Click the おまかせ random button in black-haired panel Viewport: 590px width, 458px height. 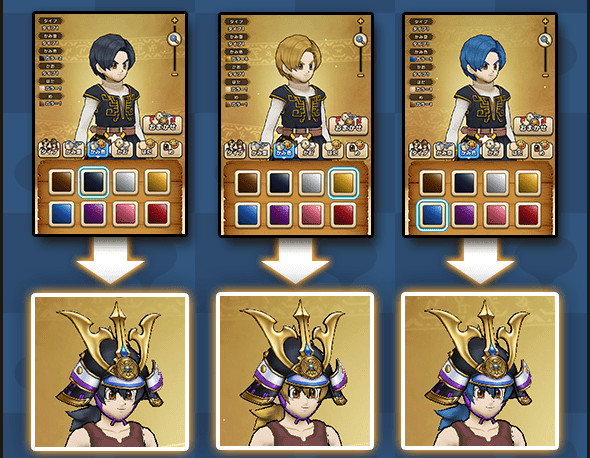pos(163,124)
